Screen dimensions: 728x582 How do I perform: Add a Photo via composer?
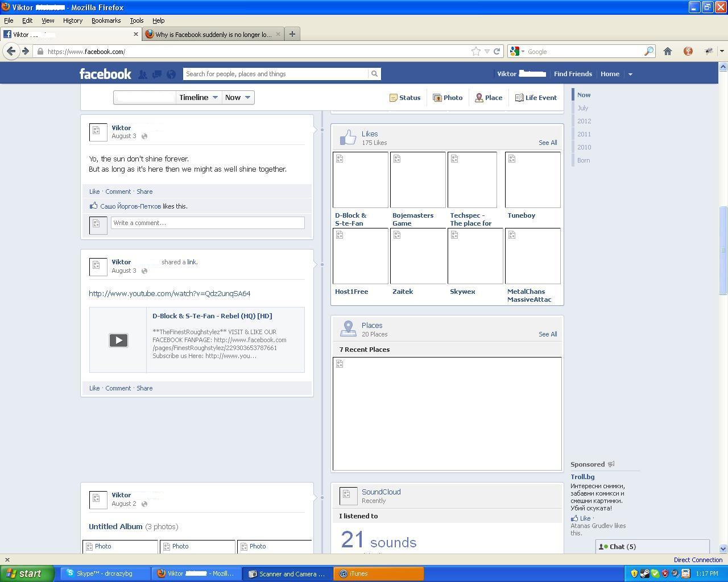(x=448, y=98)
